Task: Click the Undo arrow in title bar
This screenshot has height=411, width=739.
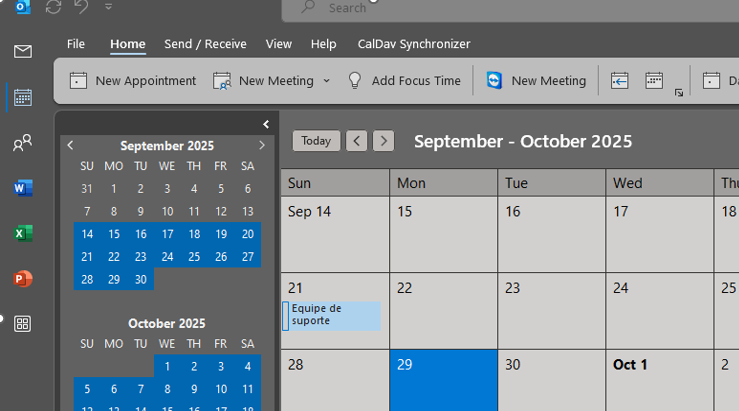Action: click(x=81, y=7)
